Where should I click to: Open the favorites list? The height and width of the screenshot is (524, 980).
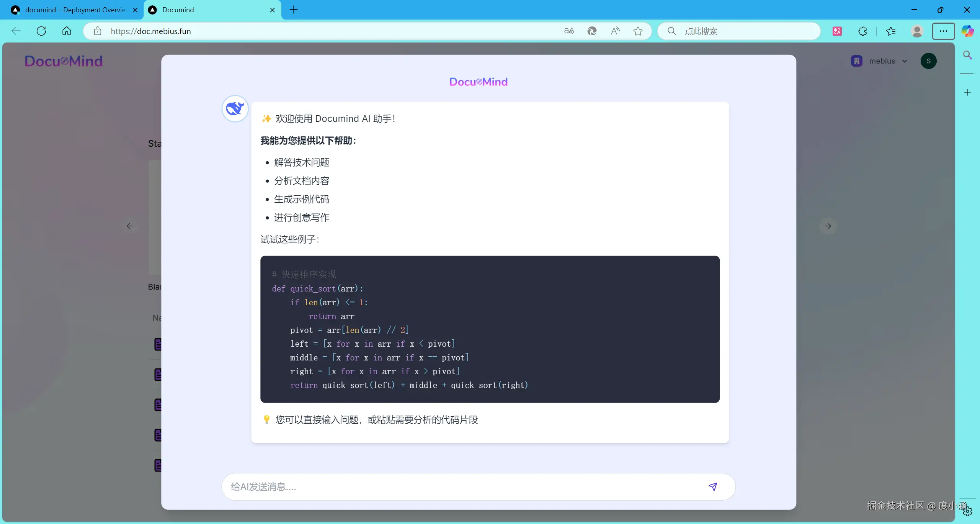pos(891,31)
